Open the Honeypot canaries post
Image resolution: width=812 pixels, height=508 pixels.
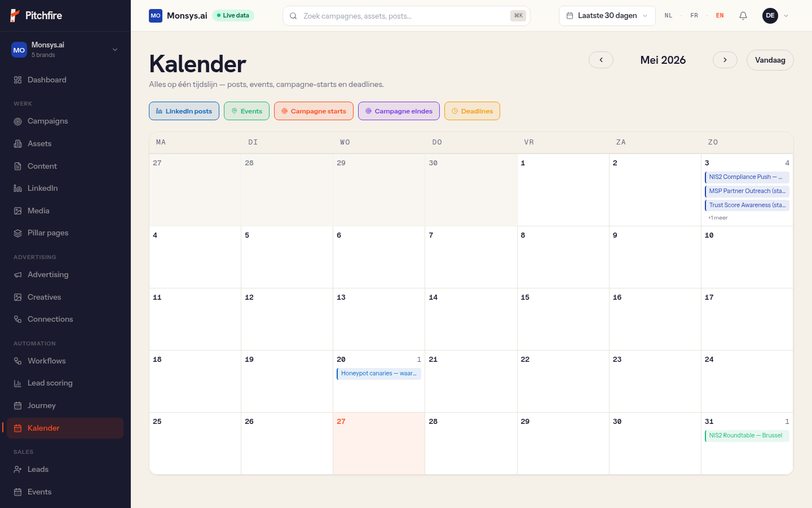379,374
